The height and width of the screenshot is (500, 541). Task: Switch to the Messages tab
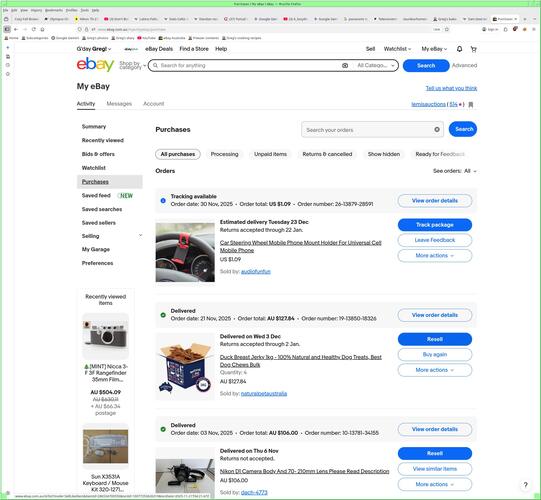tap(119, 104)
